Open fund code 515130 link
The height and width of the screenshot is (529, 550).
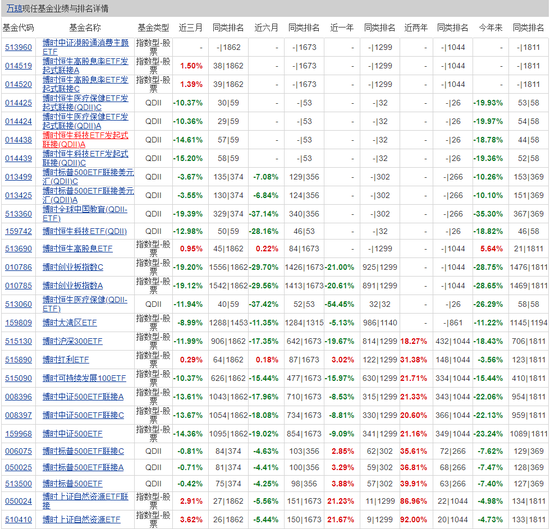[x=19, y=341]
